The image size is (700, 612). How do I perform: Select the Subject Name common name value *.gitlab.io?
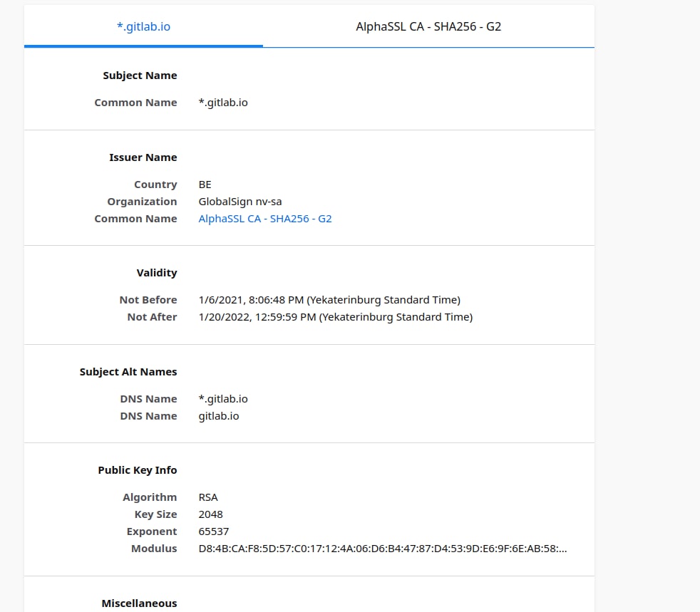(223, 103)
